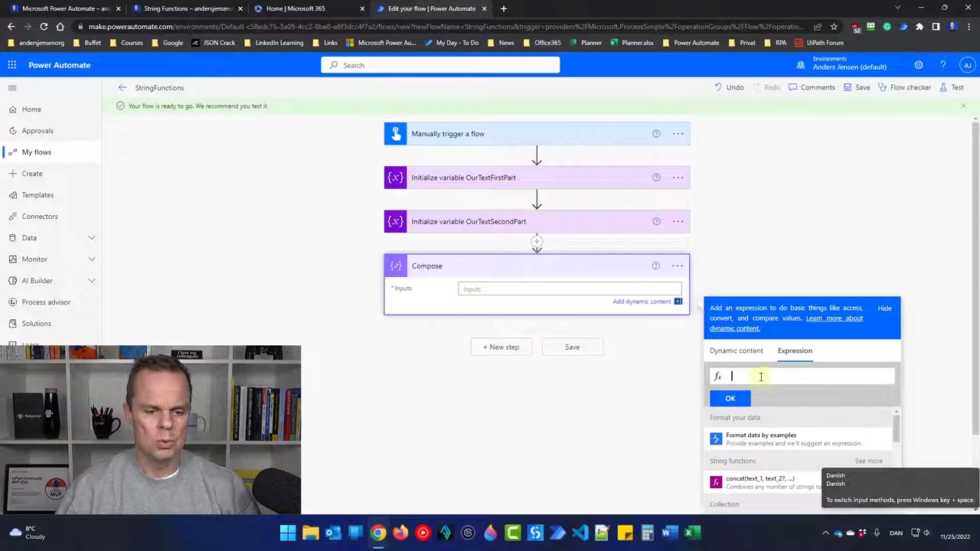The width and height of the screenshot is (980, 551).
Task: Select the Expression tab
Action: [x=795, y=350]
